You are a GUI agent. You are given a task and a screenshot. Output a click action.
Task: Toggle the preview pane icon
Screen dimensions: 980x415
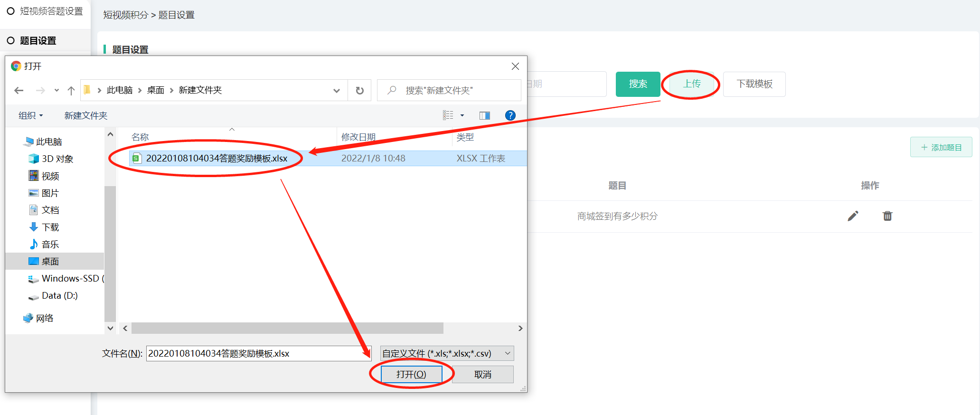[485, 115]
